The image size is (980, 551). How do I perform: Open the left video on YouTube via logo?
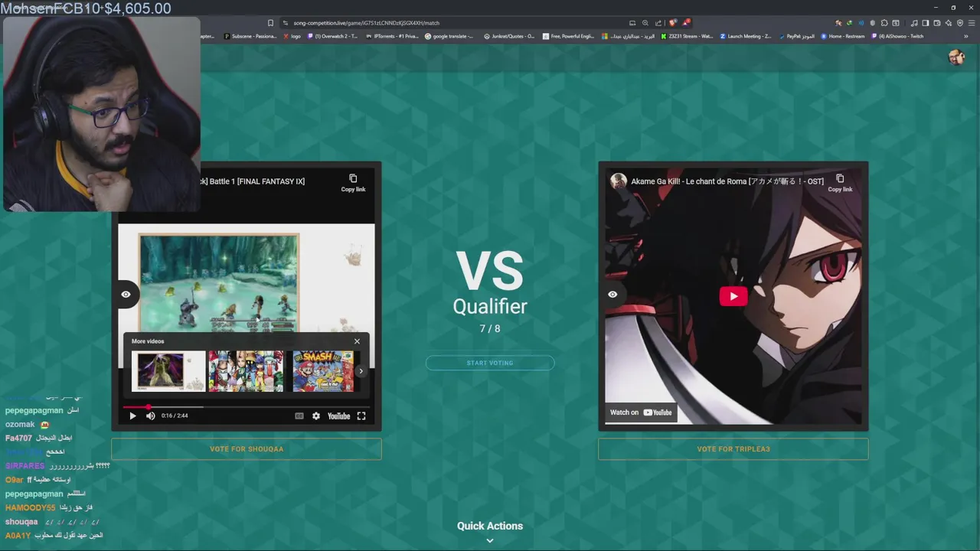[338, 416]
